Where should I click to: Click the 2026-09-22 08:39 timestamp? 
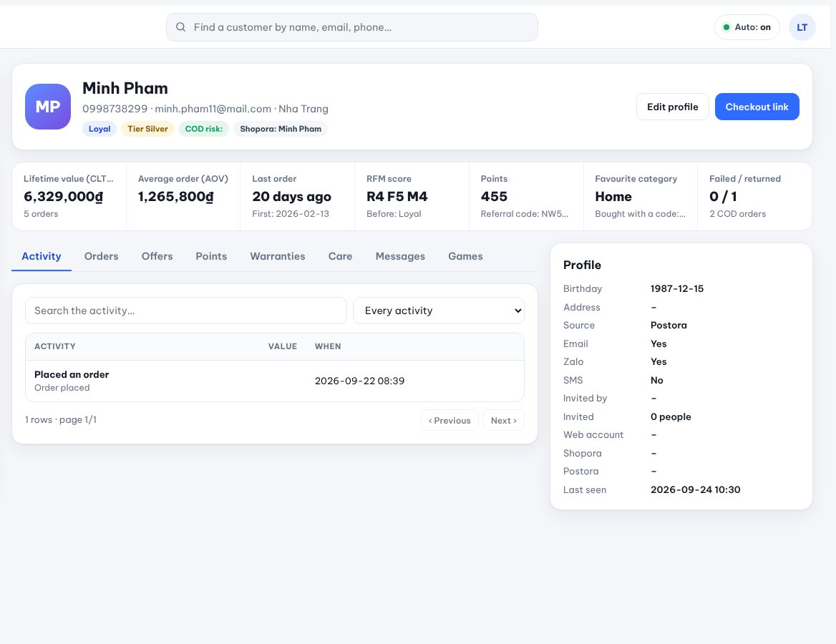click(x=359, y=381)
